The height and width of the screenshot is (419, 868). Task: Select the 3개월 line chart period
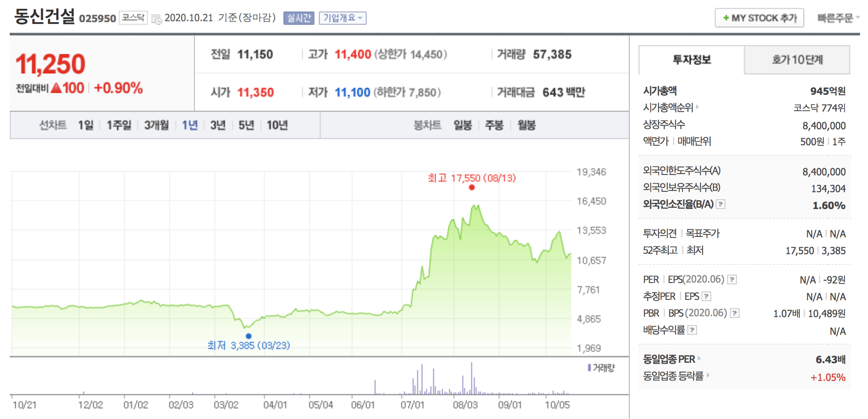coord(156,125)
